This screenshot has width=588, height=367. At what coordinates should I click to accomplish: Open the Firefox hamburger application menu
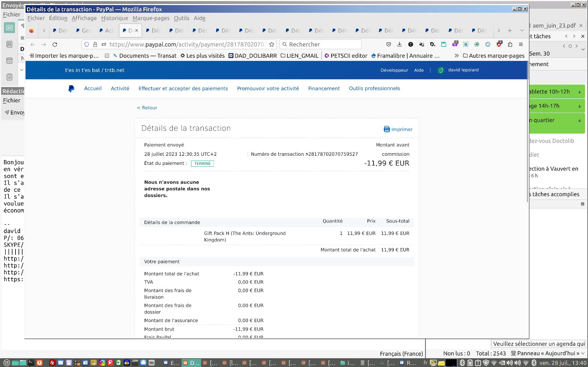521,45
